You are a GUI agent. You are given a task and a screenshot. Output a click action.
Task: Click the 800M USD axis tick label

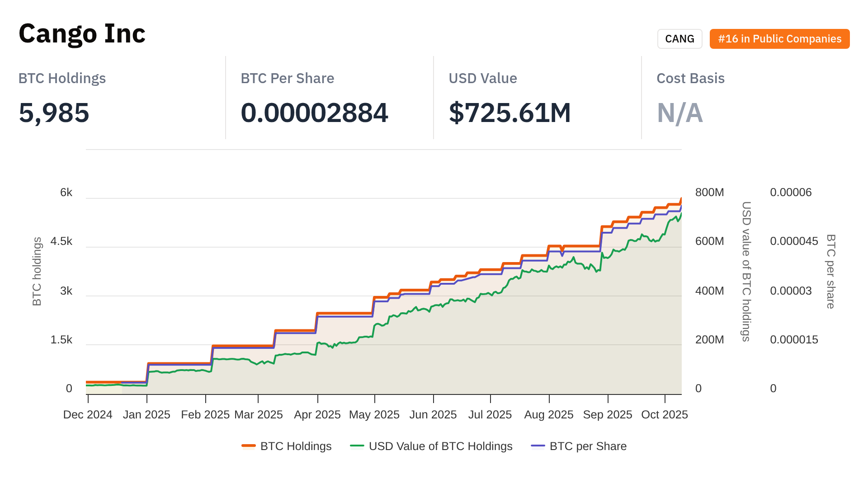(709, 192)
